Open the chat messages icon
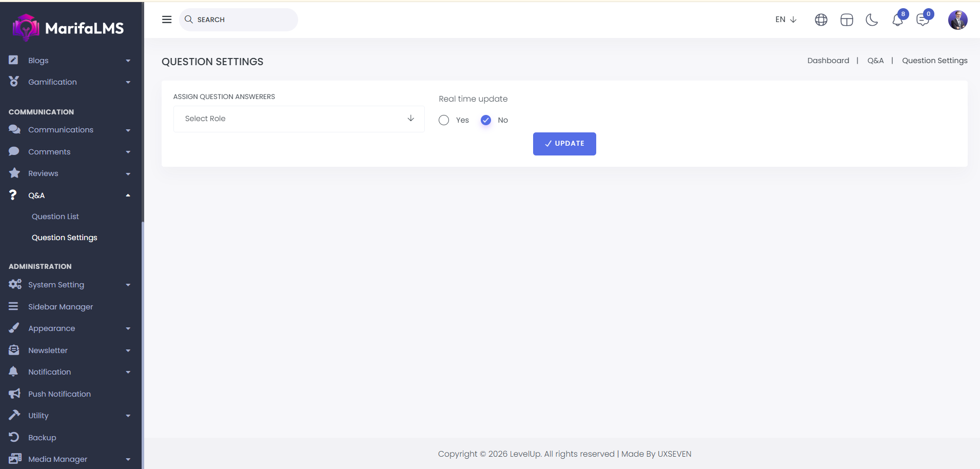This screenshot has width=980, height=469. (x=923, y=21)
